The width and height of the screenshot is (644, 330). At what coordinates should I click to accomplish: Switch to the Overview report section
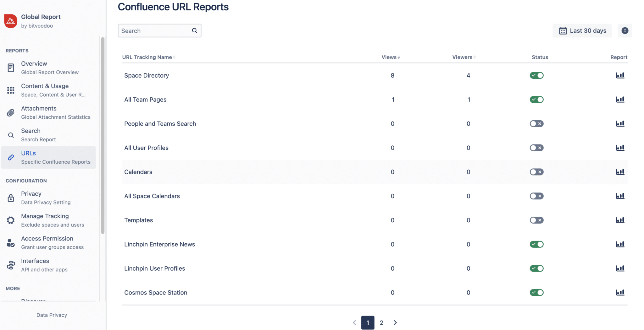pos(34,64)
